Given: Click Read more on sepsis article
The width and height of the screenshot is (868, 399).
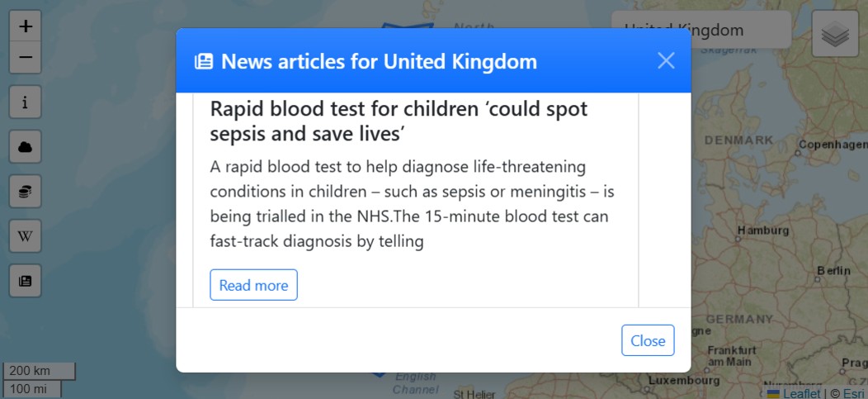Looking at the screenshot, I should click(253, 285).
